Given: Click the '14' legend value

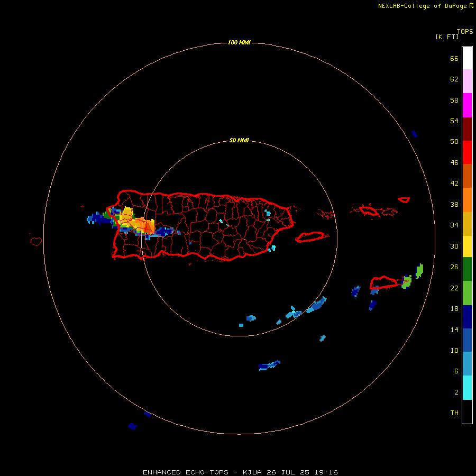Looking at the screenshot, I should pyautogui.click(x=454, y=329).
